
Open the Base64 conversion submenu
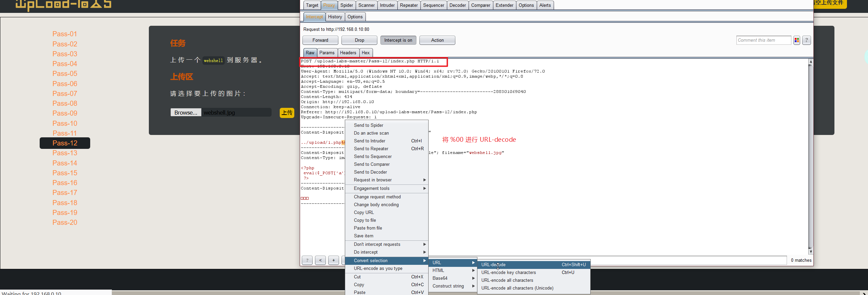click(x=453, y=278)
